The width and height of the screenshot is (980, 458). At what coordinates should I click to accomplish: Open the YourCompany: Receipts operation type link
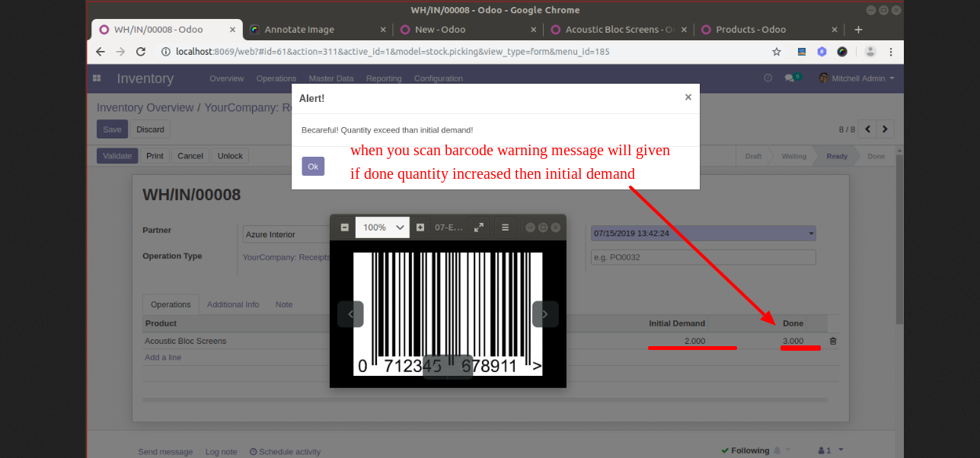tap(286, 257)
